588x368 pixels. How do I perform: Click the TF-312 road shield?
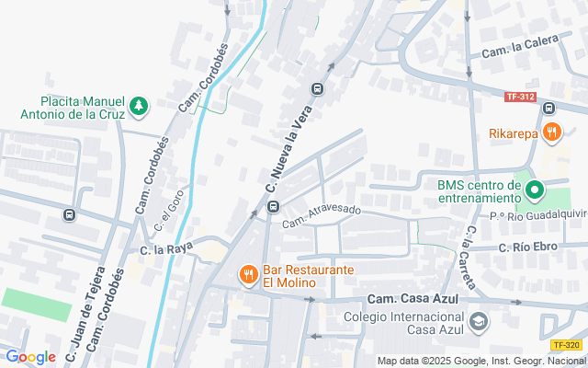click(x=520, y=97)
